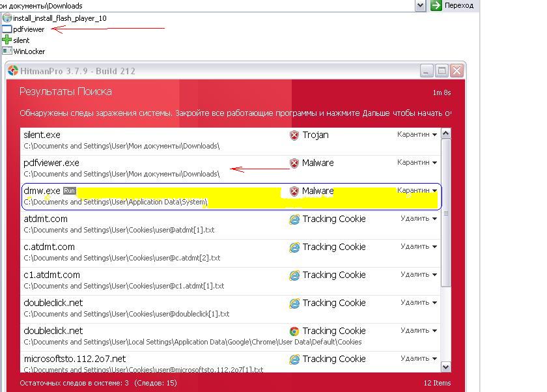547x392 pixels.
Task: Click the results list scroll up arrow
Action: coord(446,133)
